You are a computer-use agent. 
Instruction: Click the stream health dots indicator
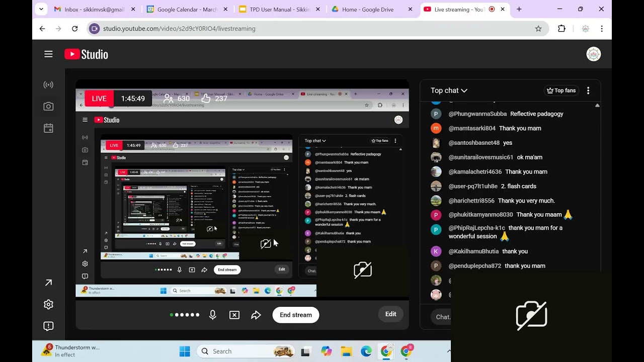185,315
